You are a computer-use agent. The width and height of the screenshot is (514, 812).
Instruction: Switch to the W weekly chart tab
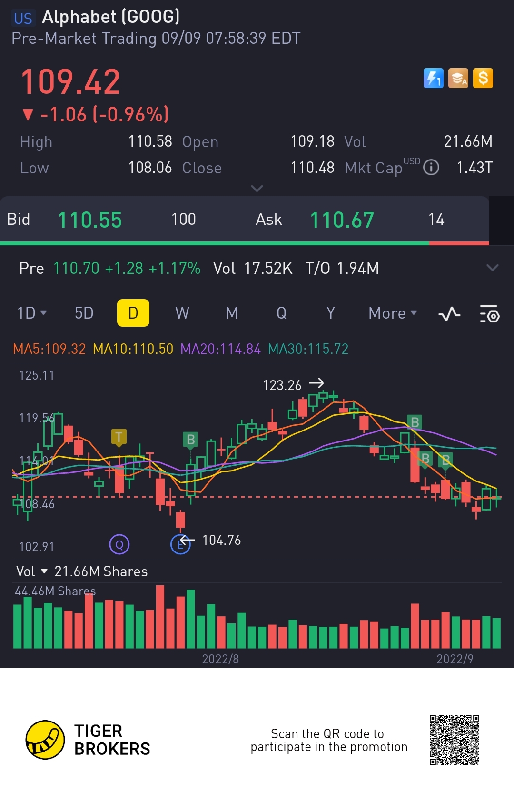coord(182,313)
